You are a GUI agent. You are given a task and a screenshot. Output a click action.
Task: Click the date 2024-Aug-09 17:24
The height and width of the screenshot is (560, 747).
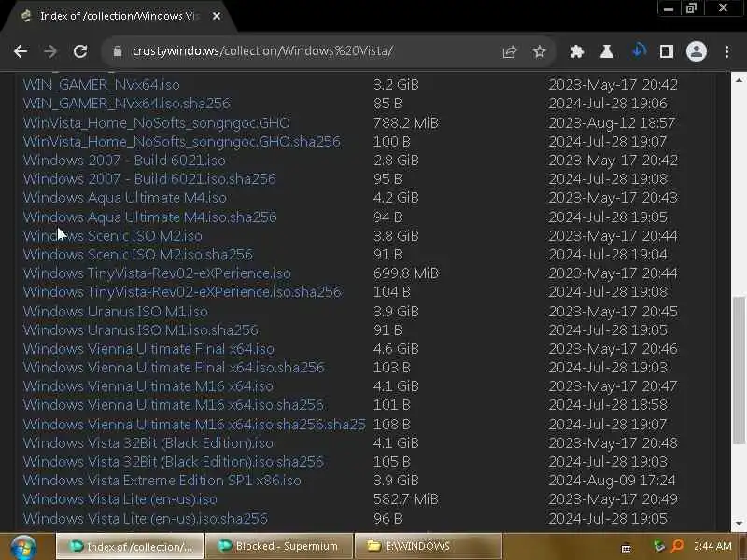click(612, 480)
